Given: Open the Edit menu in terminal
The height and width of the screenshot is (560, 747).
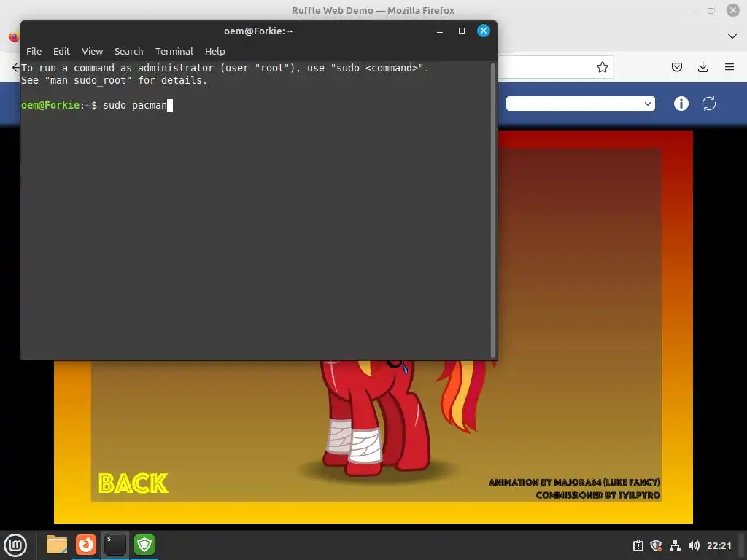Looking at the screenshot, I should 61,52.
